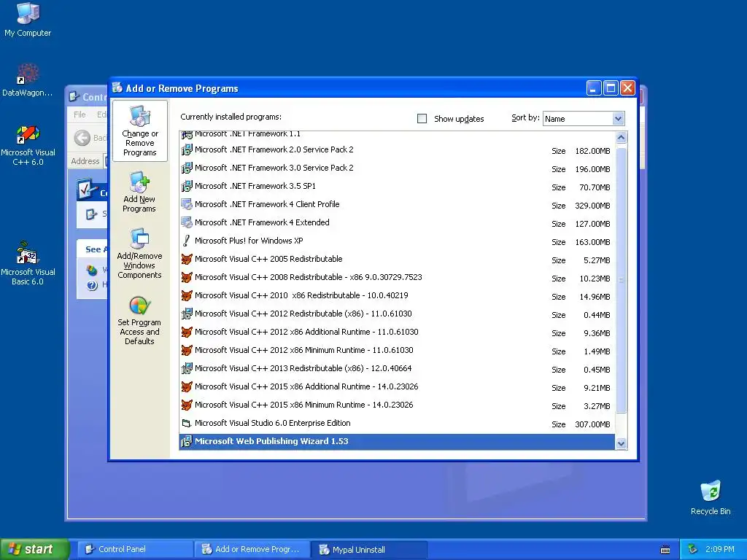Open Set Program Access and Defaults icon
The height and width of the screenshot is (560, 747).
[139, 306]
